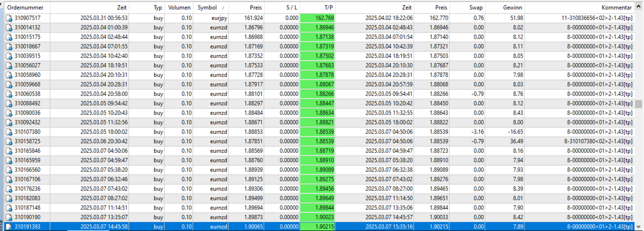Click the vertical scrollbar thumb
Image resolution: width=644 pixels, height=231 pixels.
tap(639, 104)
